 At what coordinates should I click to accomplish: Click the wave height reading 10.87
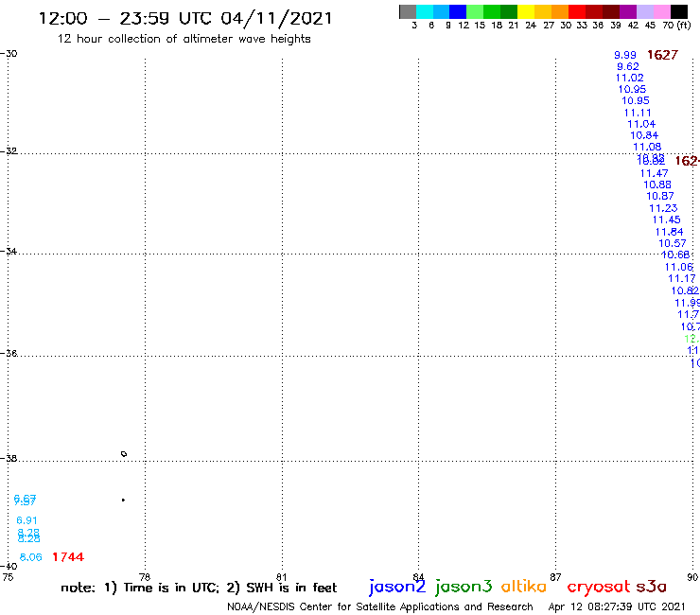(x=660, y=196)
